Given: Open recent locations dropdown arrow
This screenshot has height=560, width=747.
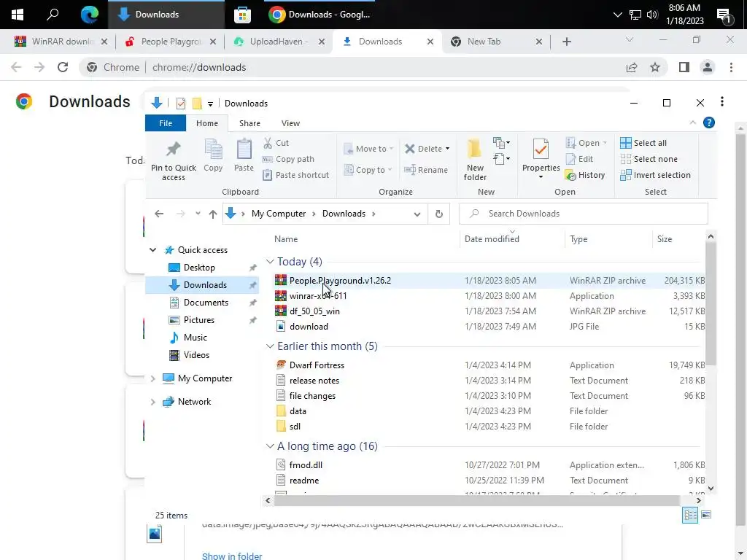Looking at the screenshot, I should (x=198, y=214).
